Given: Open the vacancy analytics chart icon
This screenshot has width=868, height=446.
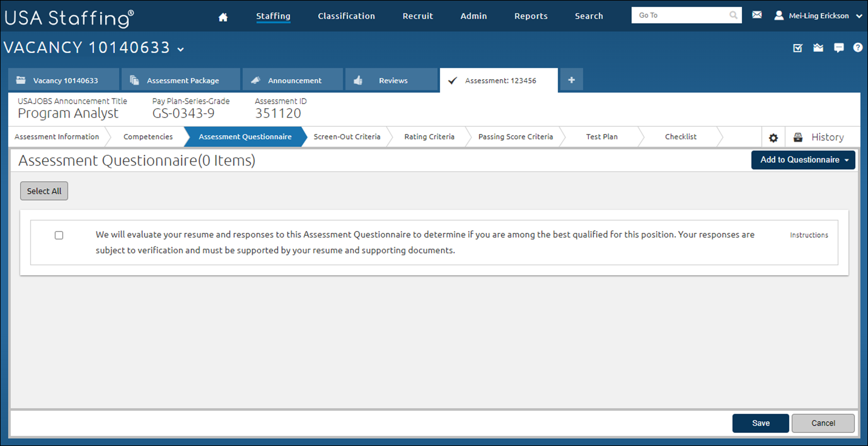Looking at the screenshot, I should [x=818, y=47].
